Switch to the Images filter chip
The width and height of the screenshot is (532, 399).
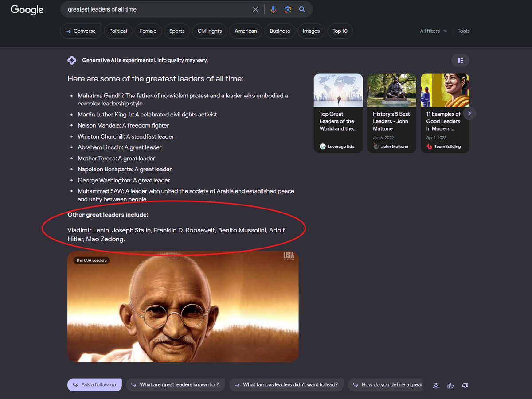311,31
